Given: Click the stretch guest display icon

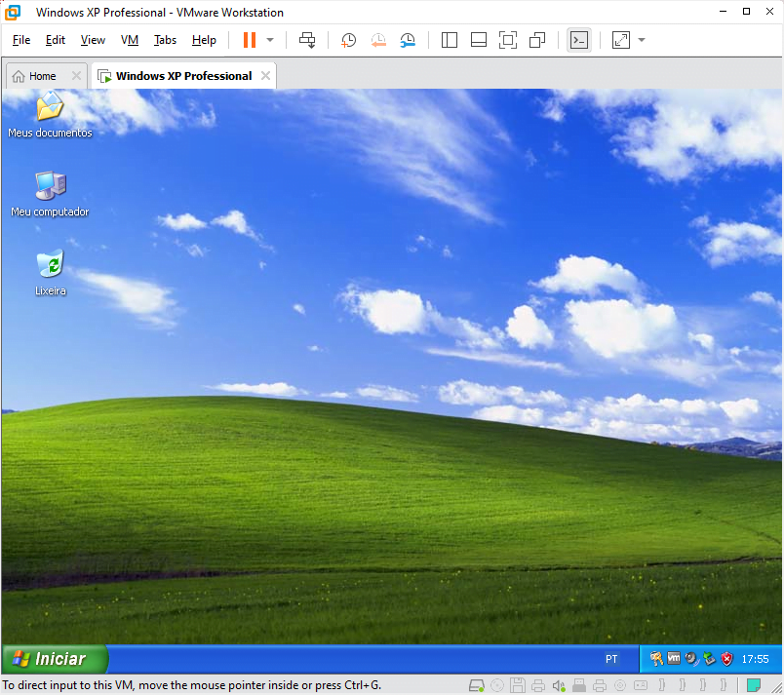Looking at the screenshot, I should tap(621, 40).
